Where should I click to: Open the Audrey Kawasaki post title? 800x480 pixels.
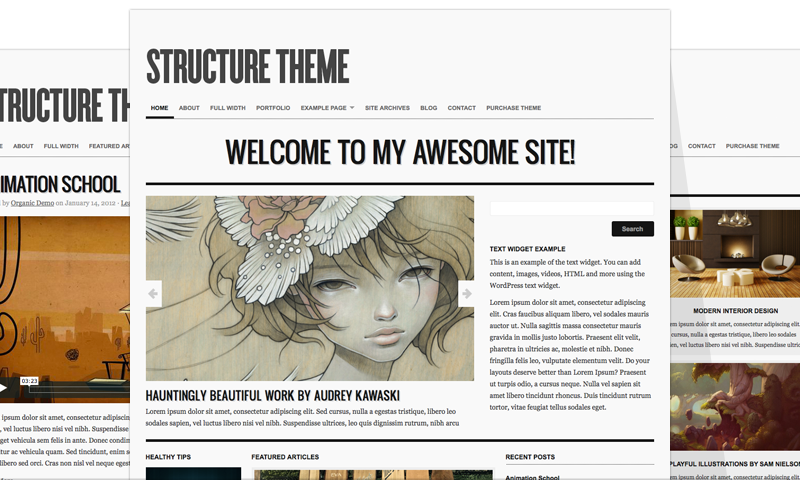pyautogui.click(x=272, y=395)
